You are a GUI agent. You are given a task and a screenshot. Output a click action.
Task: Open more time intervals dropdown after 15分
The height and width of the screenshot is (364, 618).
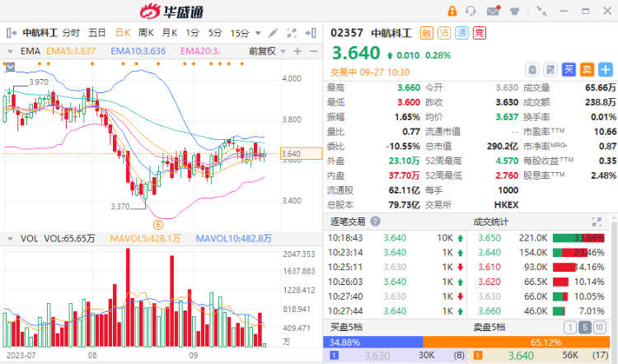pos(258,34)
